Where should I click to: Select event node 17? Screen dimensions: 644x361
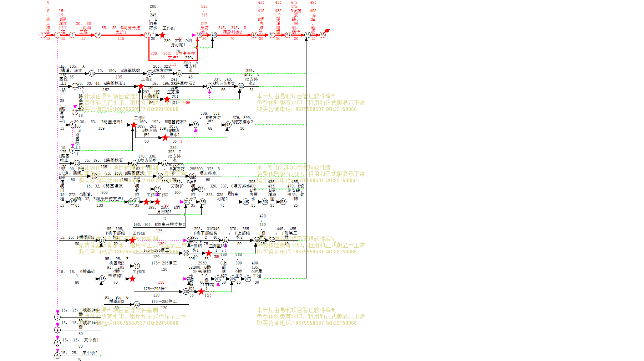(102, 240)
